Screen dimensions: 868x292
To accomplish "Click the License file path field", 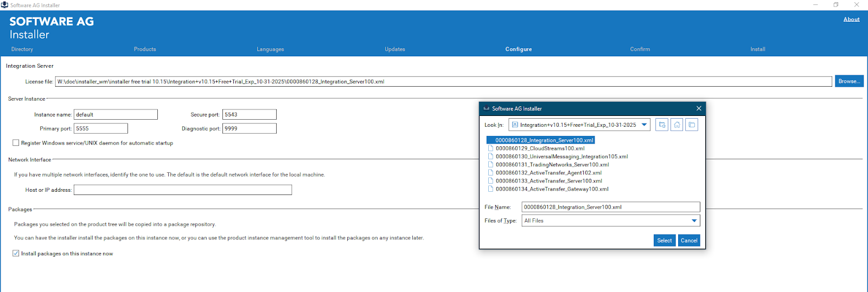I will pos(443,81).
